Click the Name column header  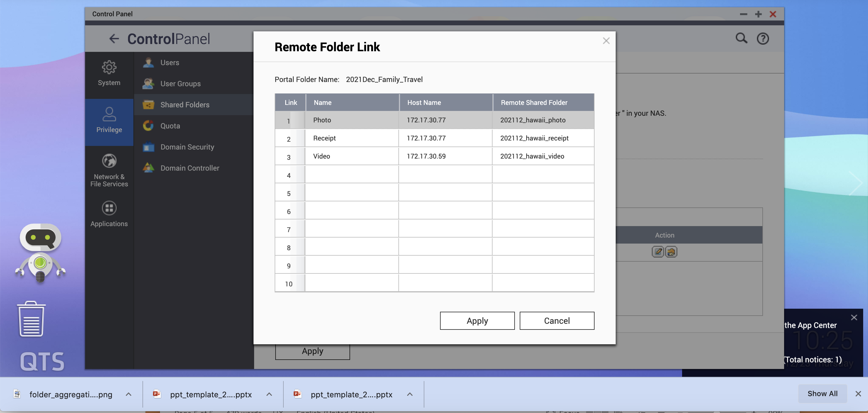pos(352,102)
